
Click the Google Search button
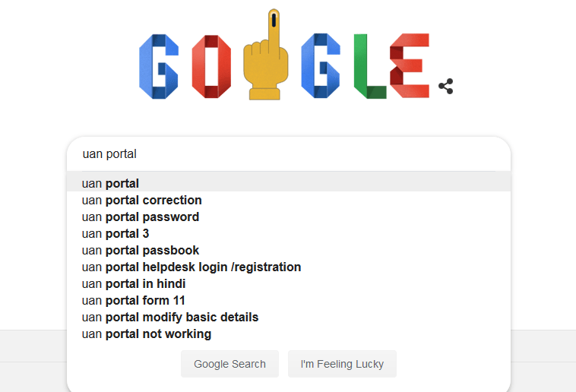(x=229, y=364)
